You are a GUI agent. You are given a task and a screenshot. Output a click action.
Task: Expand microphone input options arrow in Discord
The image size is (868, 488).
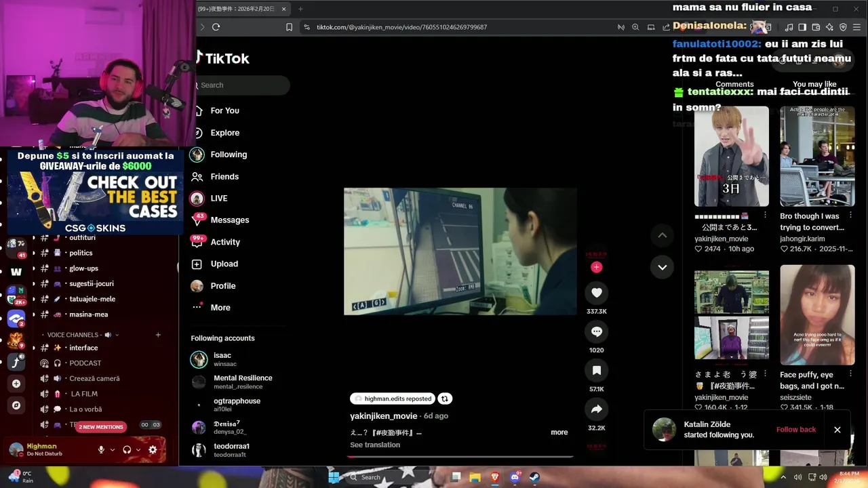[113, 449]
